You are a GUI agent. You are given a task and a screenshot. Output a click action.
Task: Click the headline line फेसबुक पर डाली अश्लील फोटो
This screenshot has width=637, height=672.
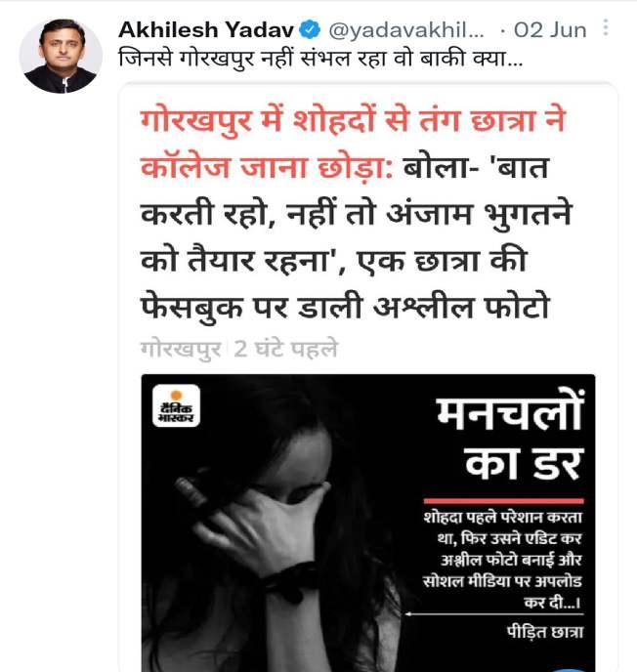pos(345,307)
